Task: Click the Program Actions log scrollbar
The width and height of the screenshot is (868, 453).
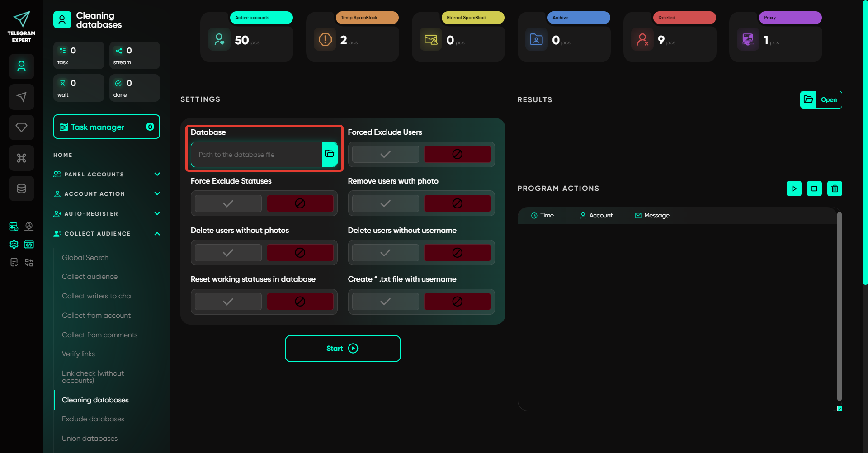Action: point(839,307)
